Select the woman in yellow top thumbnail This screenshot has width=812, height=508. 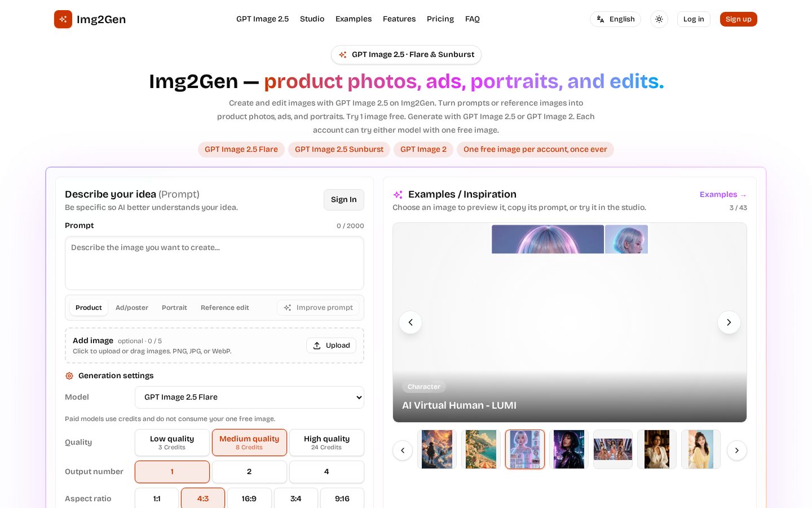pos(701,449)
